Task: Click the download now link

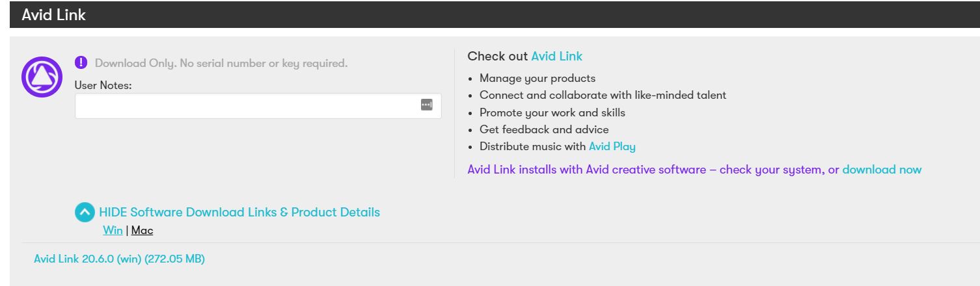Action: tap(882, 170)
